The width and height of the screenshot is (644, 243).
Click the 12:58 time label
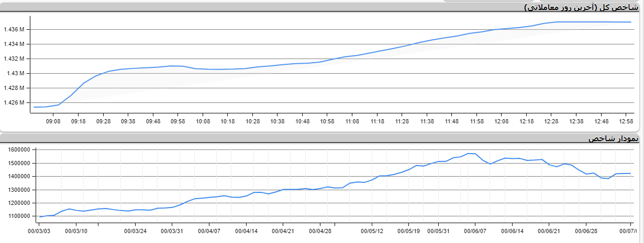tap(626, 121)
